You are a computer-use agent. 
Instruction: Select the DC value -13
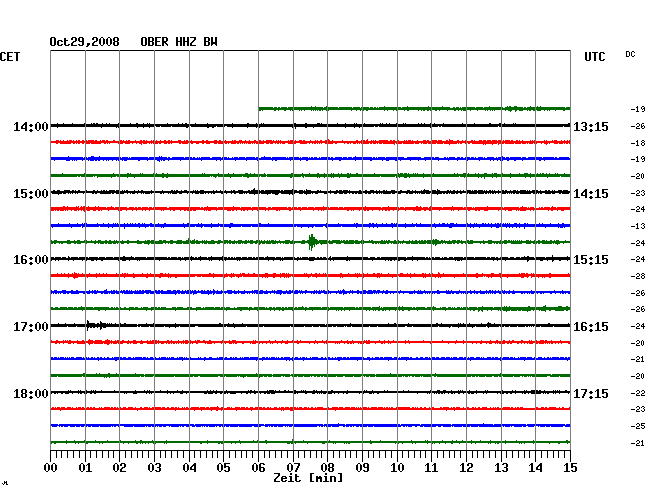coord(638,226)
